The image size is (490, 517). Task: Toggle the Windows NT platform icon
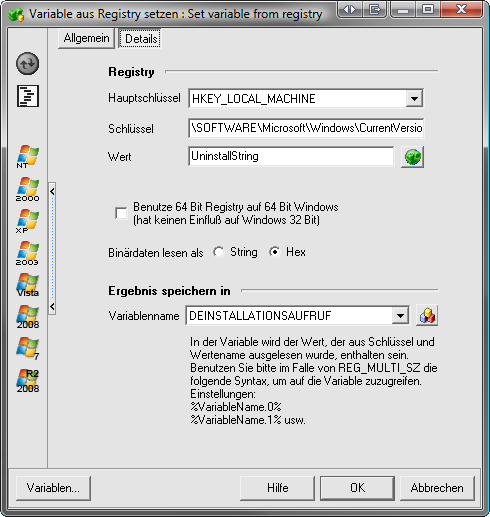[28, 156]
